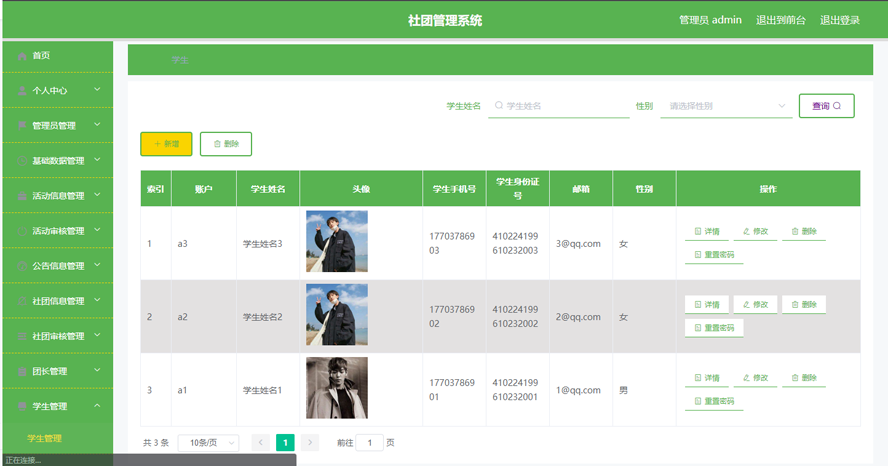
Task: Click the person icon beside 个人中心
Action: coord(22,91)
